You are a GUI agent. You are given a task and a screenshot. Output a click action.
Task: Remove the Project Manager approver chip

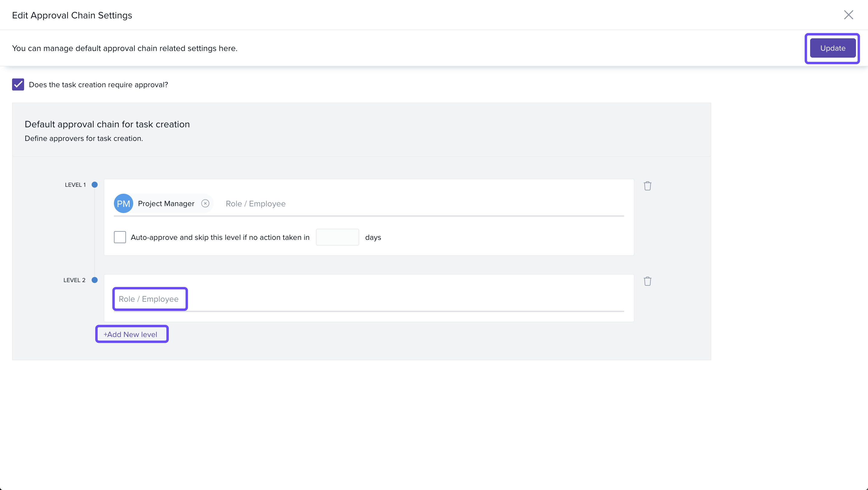click(205, 203)
